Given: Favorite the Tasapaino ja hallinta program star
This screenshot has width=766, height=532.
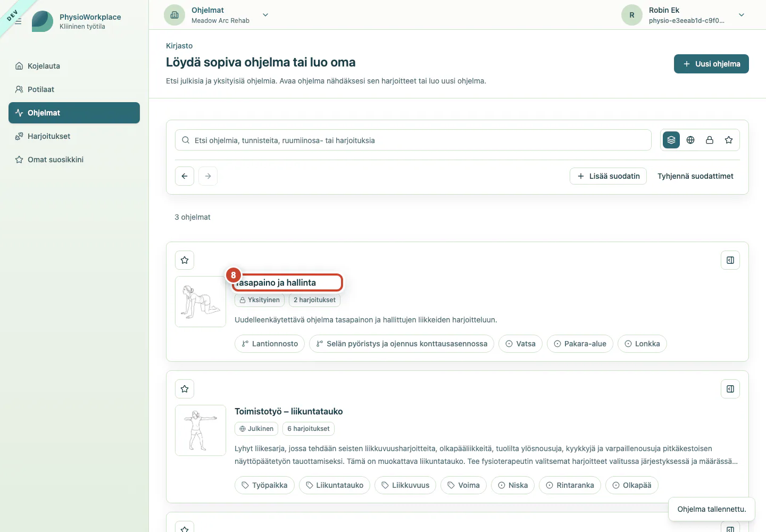Looking at the screenshot, I should pyautogui.click(x=185, y=260).
